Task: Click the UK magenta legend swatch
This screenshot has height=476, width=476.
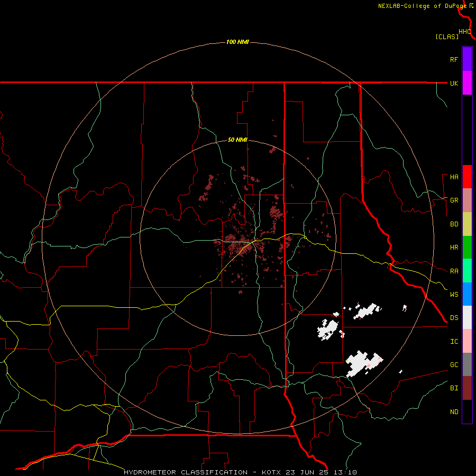Action: coord(467,83)
